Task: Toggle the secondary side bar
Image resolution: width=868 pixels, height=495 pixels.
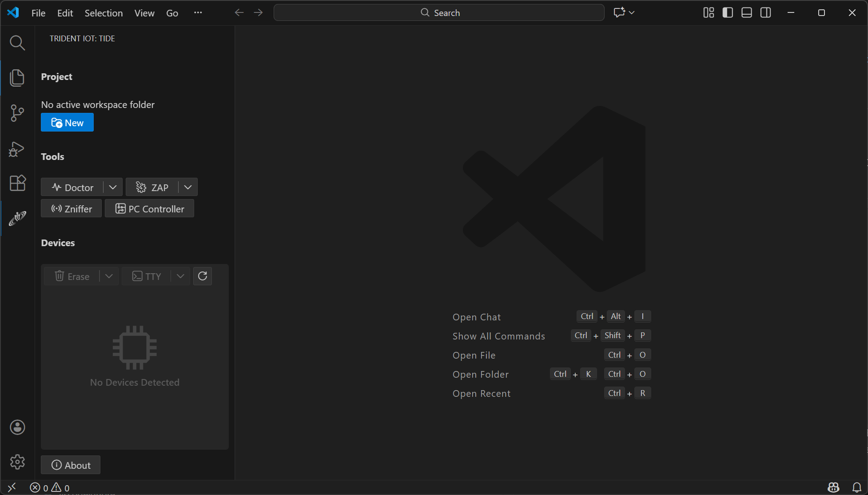Action: pos(766,12)
